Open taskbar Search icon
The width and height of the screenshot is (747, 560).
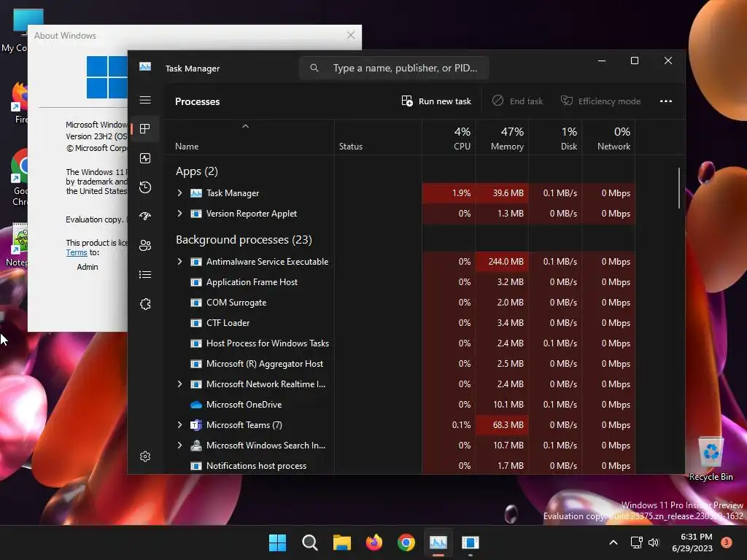coord(309,542)
